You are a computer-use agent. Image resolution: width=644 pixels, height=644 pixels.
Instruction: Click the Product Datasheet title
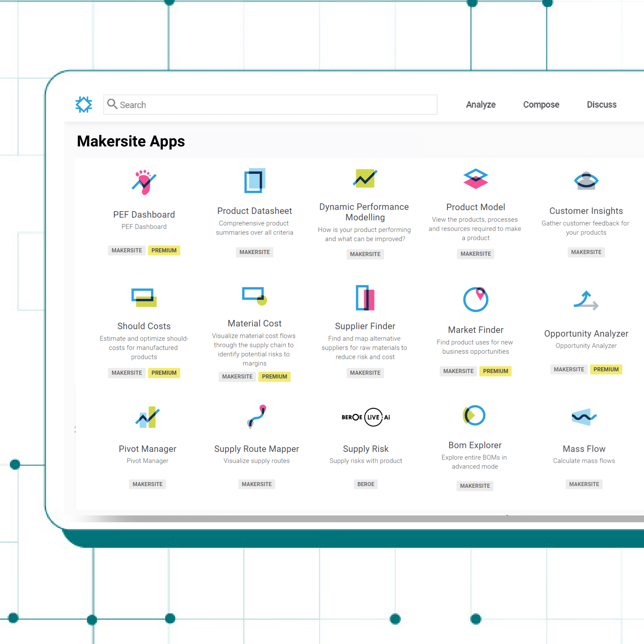click(x=255, y=211)
